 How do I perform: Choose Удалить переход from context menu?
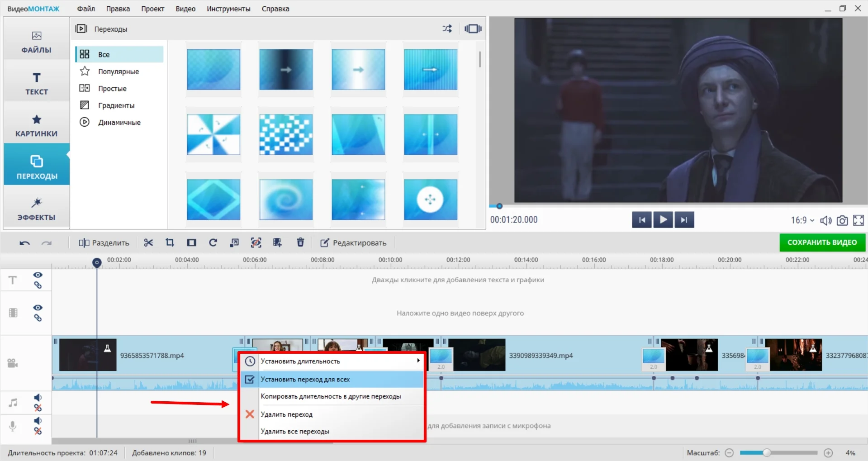click(x=287, y=414)
